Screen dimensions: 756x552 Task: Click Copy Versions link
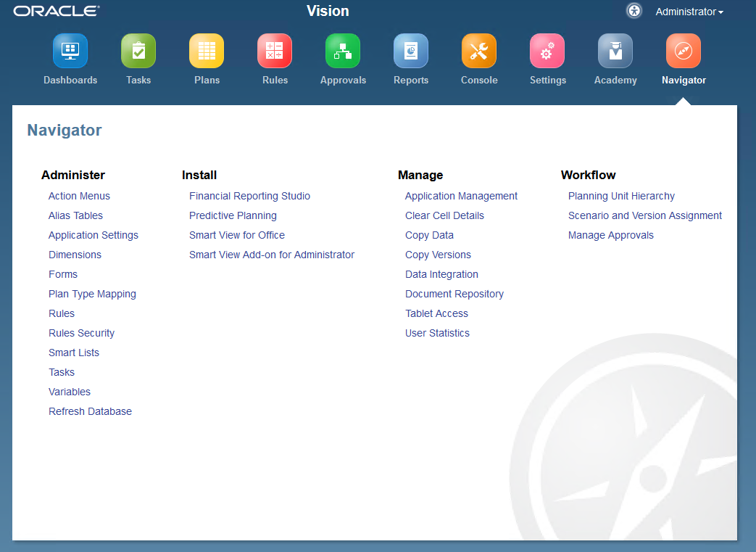[438, 255]
